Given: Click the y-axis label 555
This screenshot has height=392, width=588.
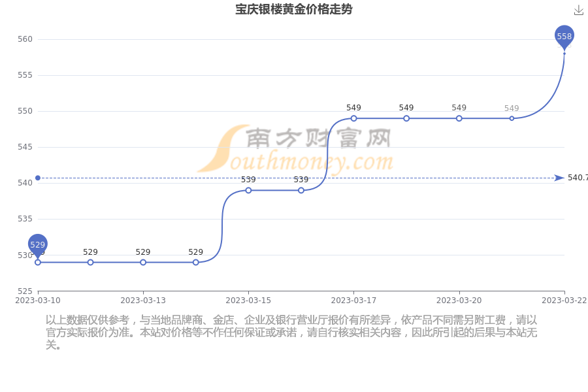Looking at the screenshot, I should pos(25,75).
